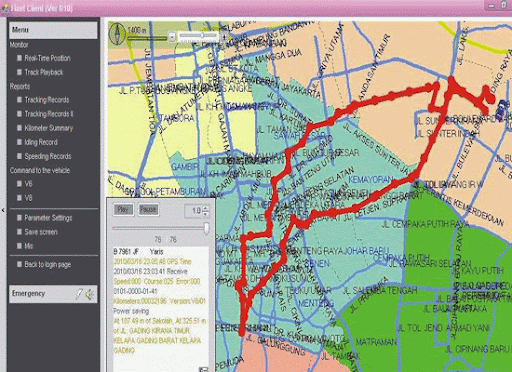Click the track playback progress slider handle
This screenshot has width=512, height=372.
coord(207,228)
